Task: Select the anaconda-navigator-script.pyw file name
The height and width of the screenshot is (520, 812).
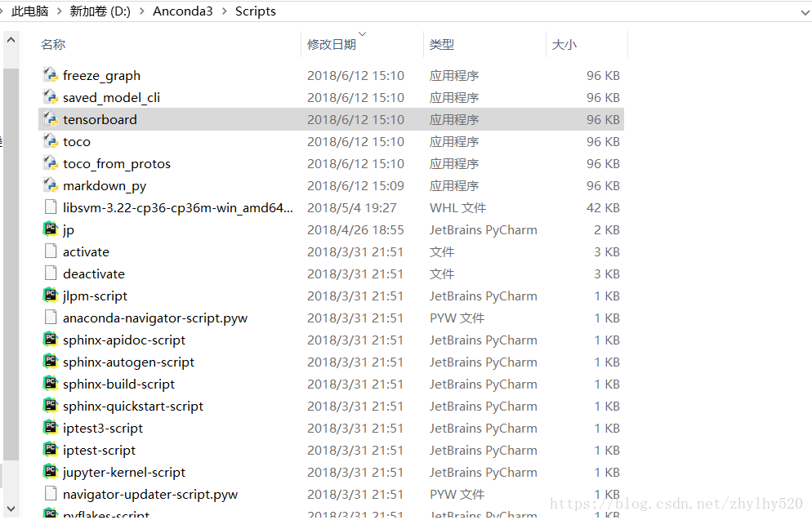Action: pyautogui.click(x=155, y=318)
